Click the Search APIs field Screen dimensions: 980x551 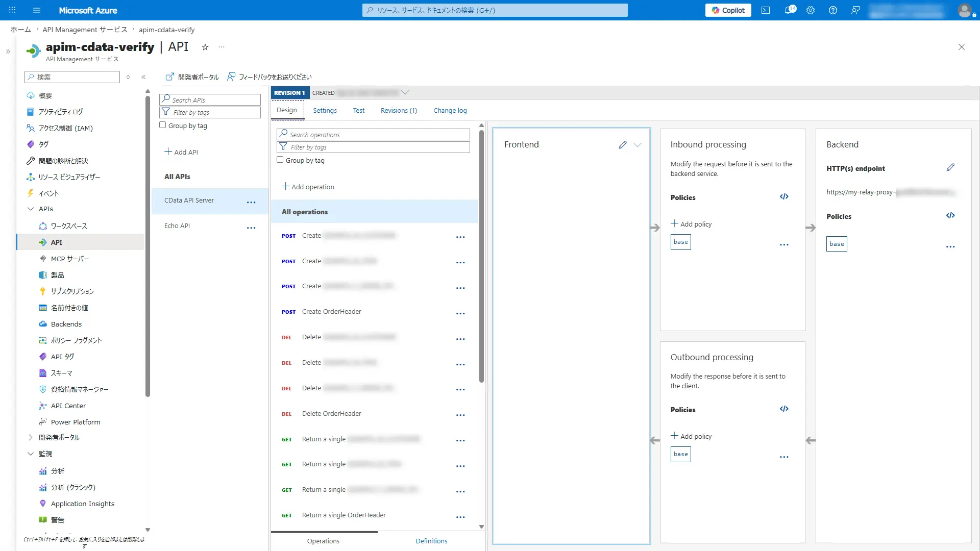pyautogui.click(x=210, y=99)
